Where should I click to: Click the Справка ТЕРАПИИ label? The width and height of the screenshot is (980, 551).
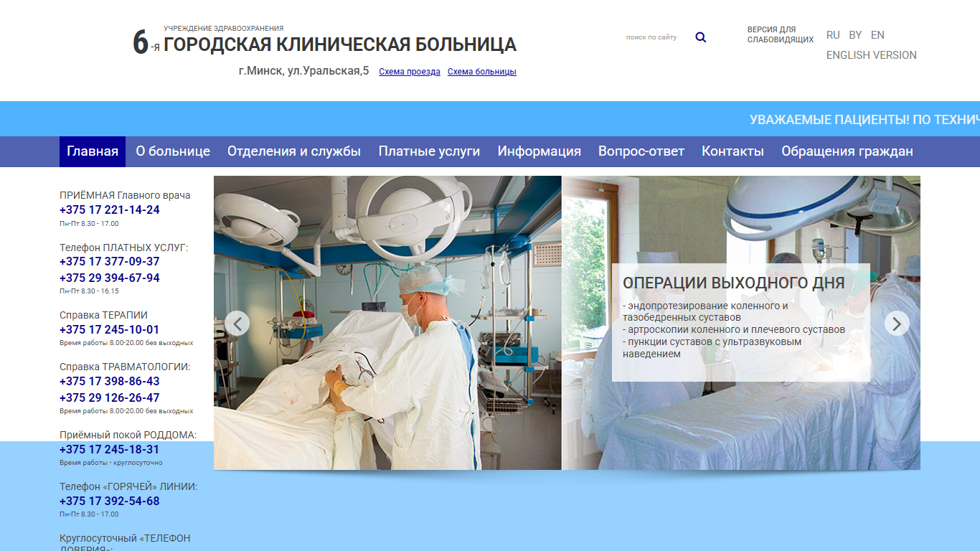103,315
